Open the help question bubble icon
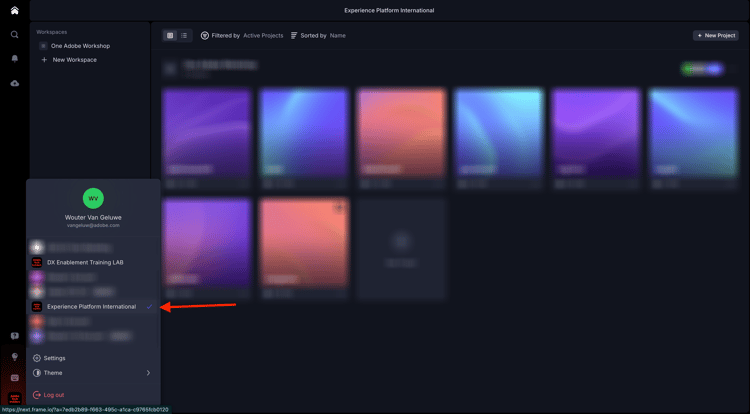Screen dimensions: 750x414 14,336
